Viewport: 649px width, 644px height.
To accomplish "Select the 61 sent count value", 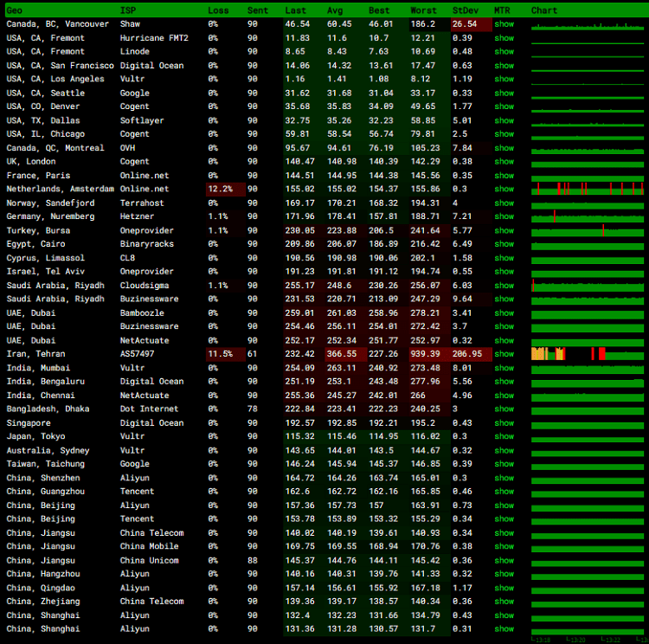I will [x=253, y=354].
